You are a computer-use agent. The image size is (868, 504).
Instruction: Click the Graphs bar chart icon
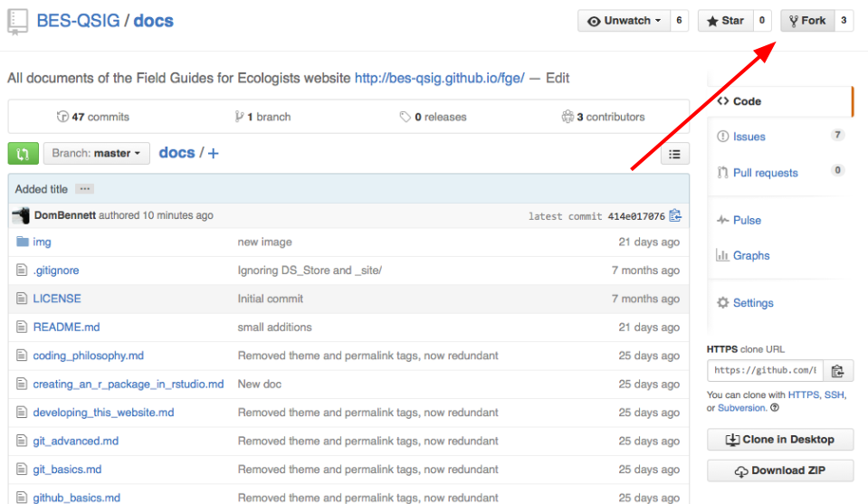pyautogui.click(x=722, y=254)
